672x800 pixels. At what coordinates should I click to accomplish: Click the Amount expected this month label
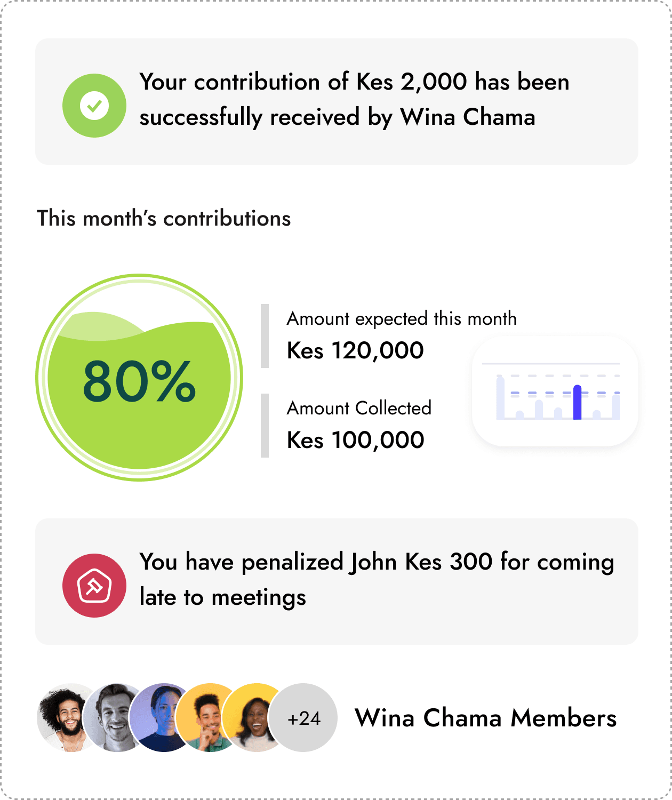coord(402,318)
